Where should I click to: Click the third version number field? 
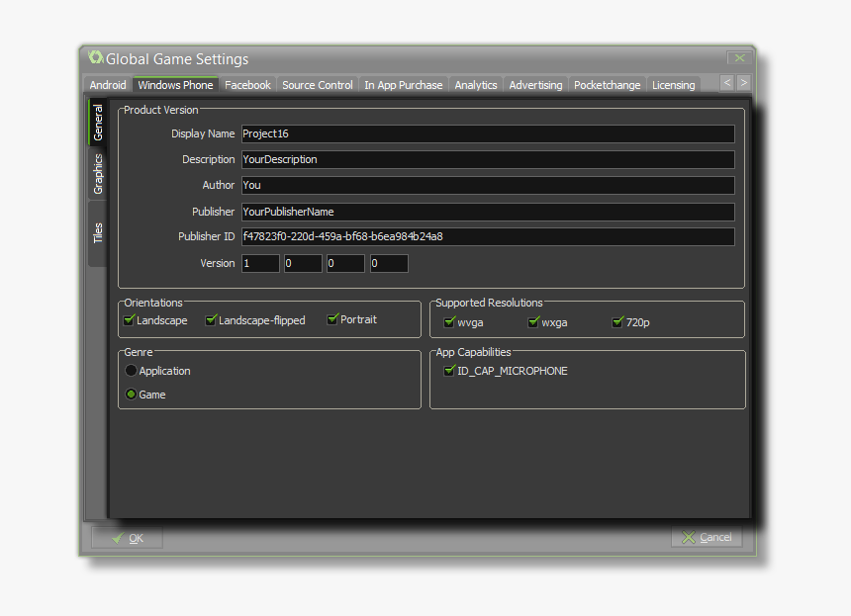(345, 264)
